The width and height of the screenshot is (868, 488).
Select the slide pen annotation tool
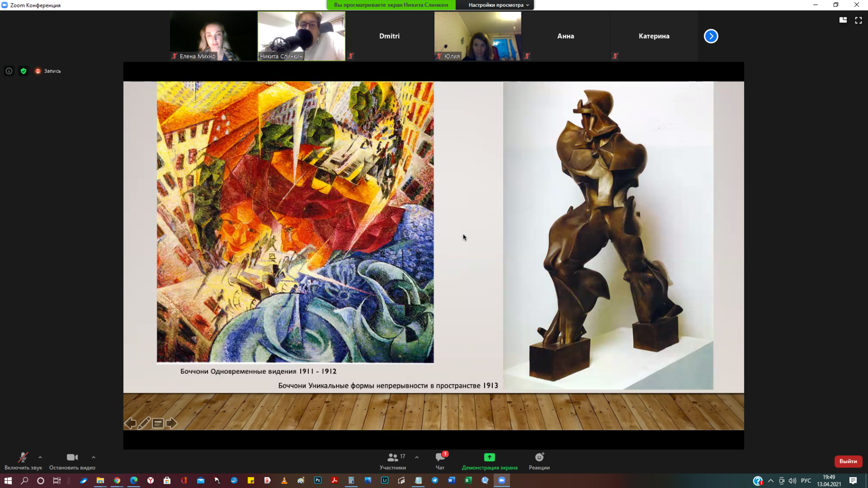click(144, 423)
